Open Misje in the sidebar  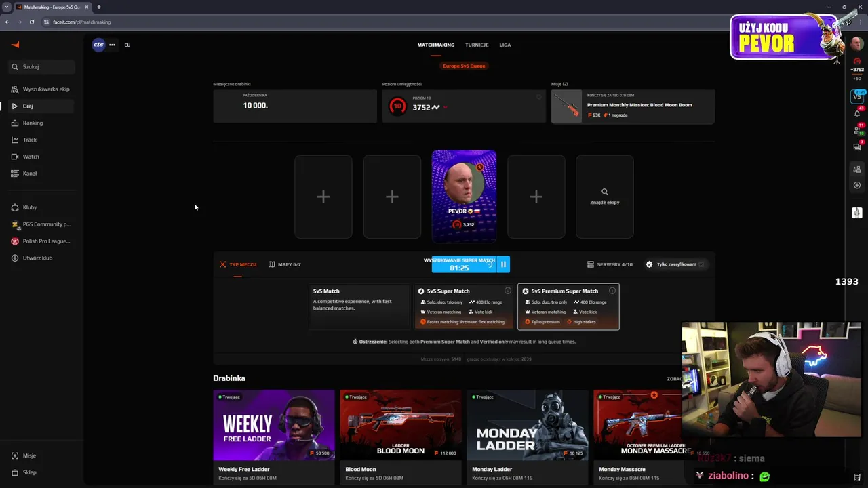(x=42, y=456)
